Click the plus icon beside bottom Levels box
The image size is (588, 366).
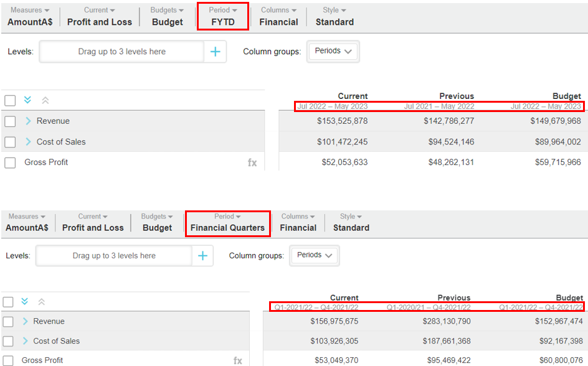202,256
